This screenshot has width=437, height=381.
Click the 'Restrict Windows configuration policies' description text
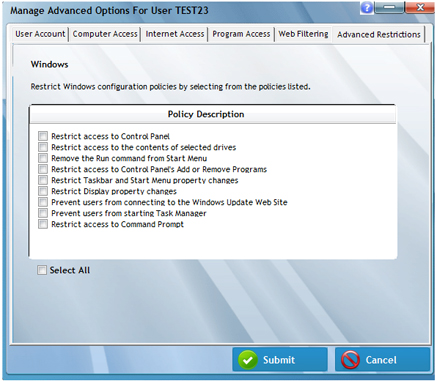(x=170, y=87)
